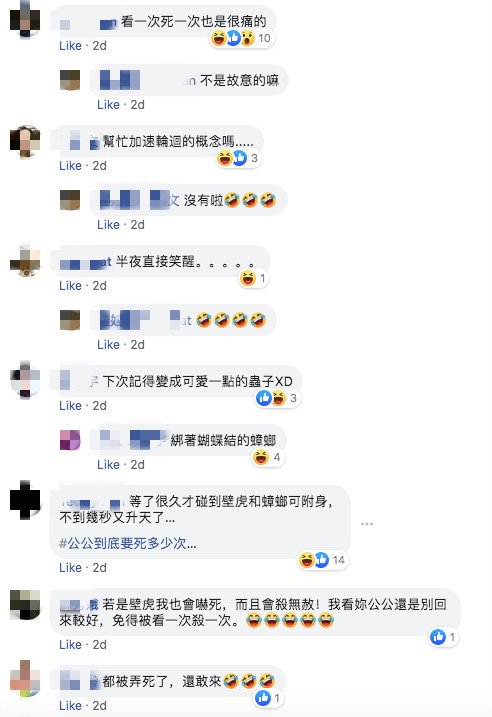Click like reaction on 都被弄死了 comment

(x=263, y=698)
